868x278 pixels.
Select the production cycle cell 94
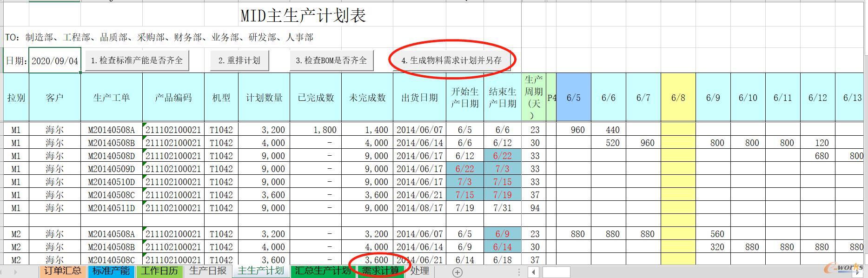point(534,208)
